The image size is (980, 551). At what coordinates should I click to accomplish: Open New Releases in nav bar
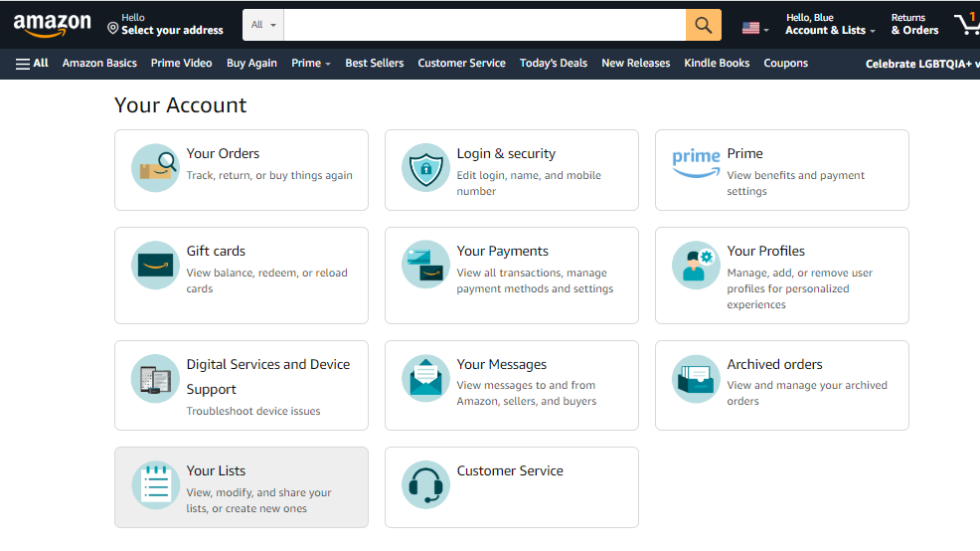pyautogui.click(x=636, y=64)
